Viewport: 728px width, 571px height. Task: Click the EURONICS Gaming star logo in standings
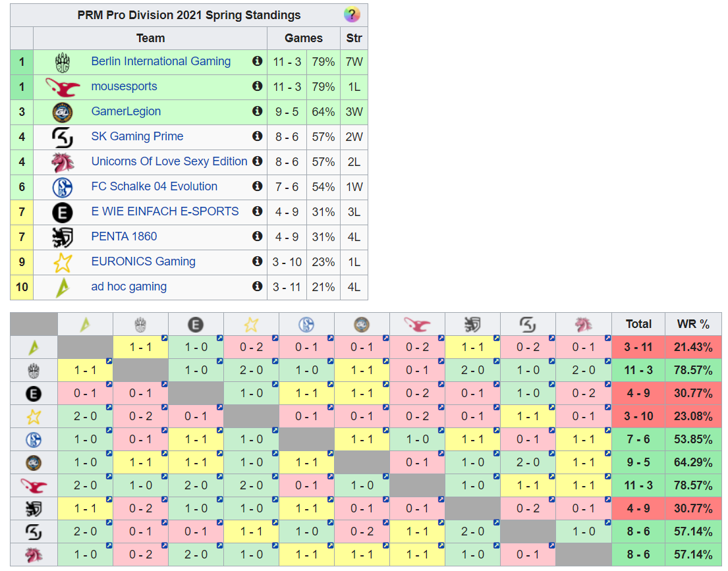coord(63,262)
